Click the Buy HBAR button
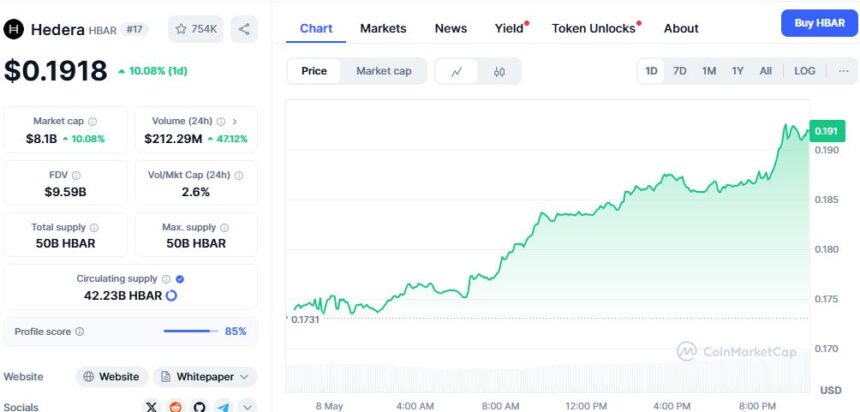This screenshot has width=860, height=412. coord(819,24)
